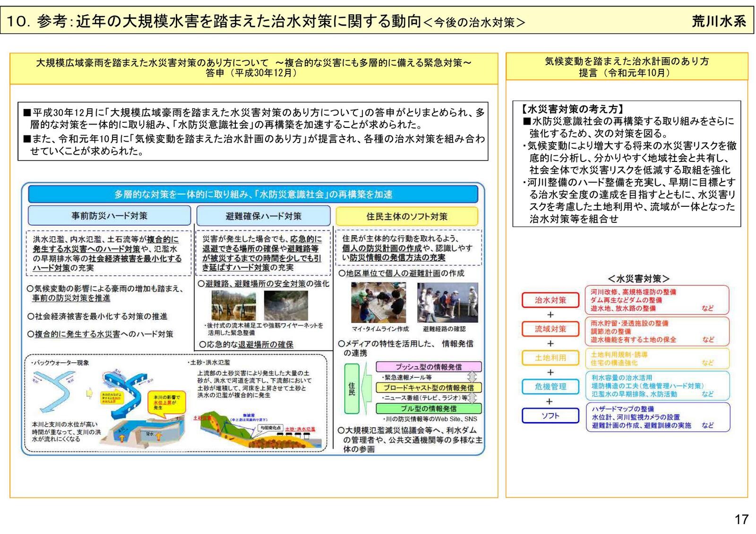
Task: Open the wire net riverbank photo
Action: click(286, 305)
